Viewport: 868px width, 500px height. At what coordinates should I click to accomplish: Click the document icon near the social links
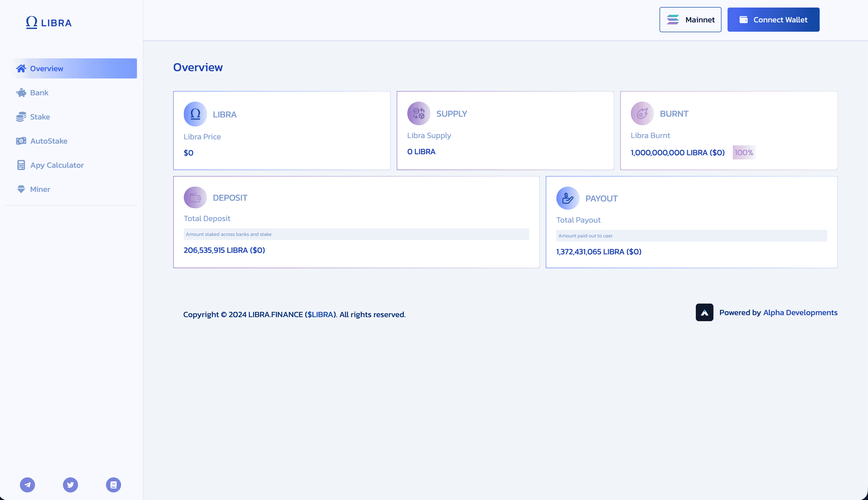pos(114,485)
